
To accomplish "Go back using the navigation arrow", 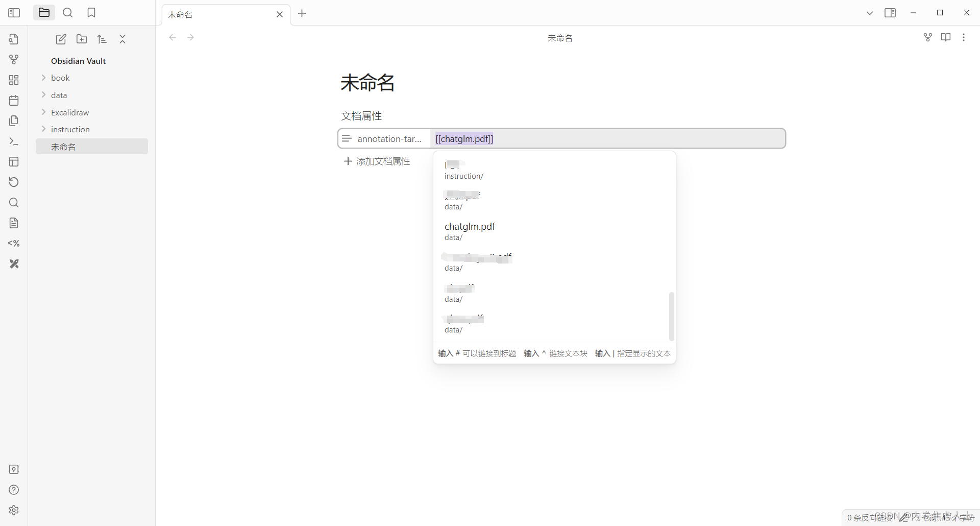I will (x=172, y=37).
